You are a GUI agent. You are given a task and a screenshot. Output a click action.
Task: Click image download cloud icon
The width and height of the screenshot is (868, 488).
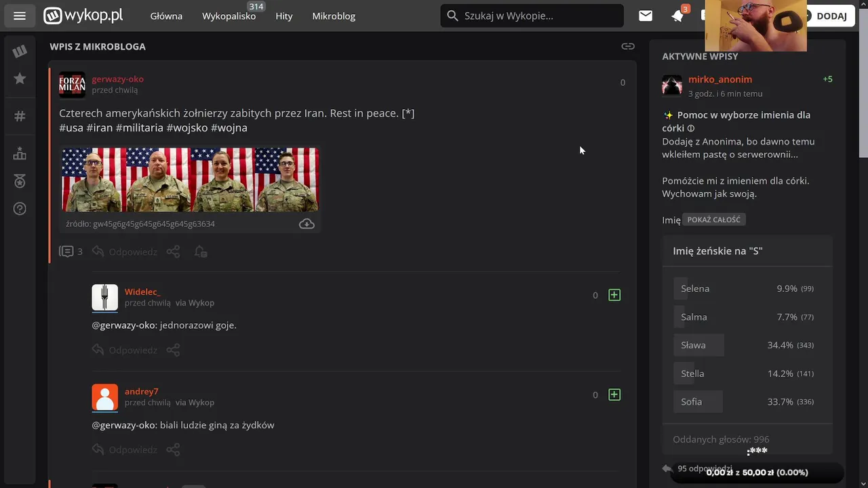(x=307, y=224)
